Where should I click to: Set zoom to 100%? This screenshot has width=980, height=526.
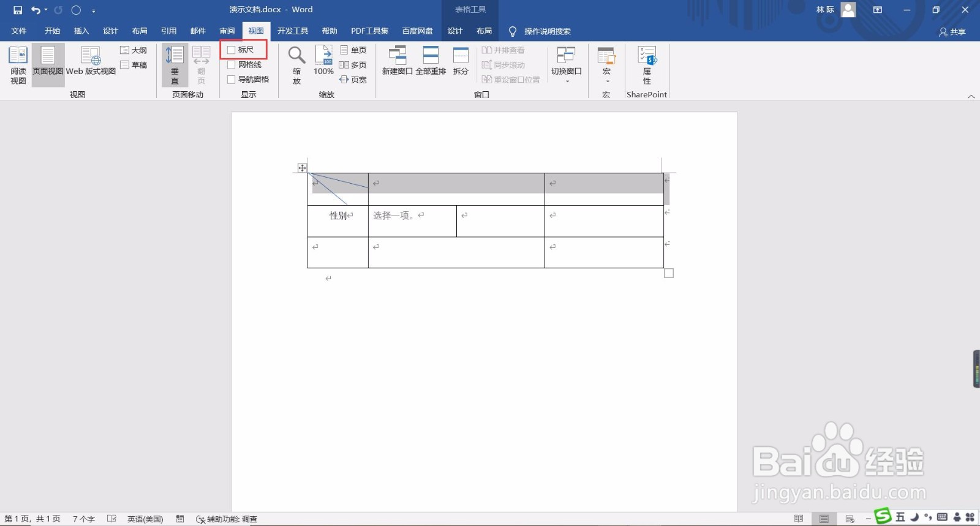[323, 61]
